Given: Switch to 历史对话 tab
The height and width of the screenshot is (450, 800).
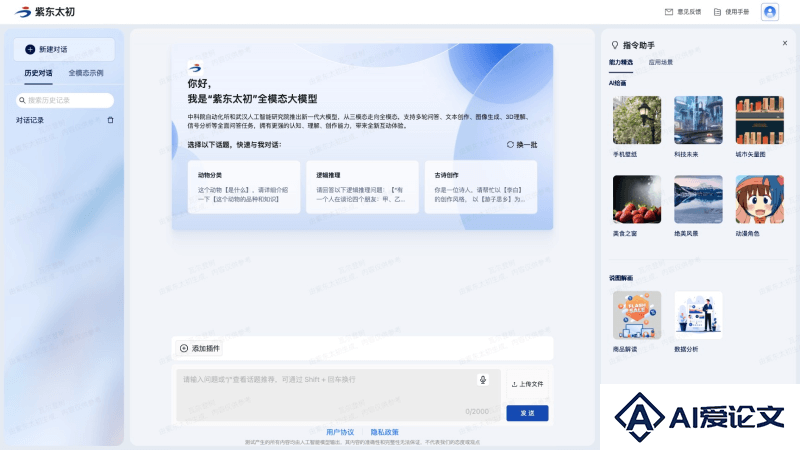Looking at the screenshot, I should pos(38,73).
